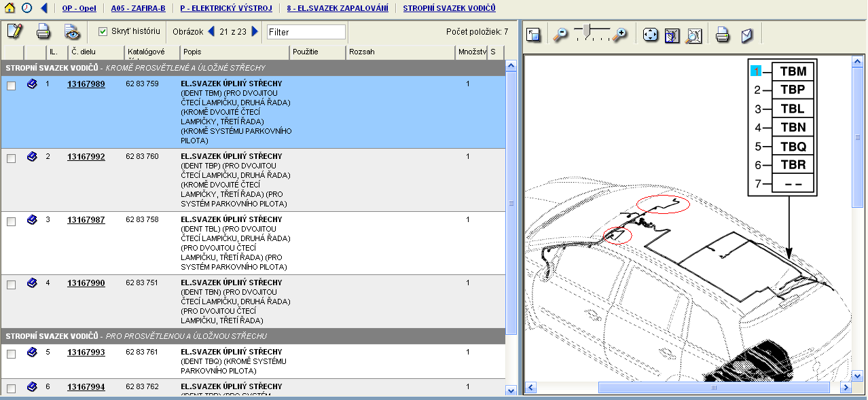Viewport: 868px width, 400px height.
Task: Open the 'A05 - ZAFIRA-B' breadcrumb
Action: (x=138, y=8)
